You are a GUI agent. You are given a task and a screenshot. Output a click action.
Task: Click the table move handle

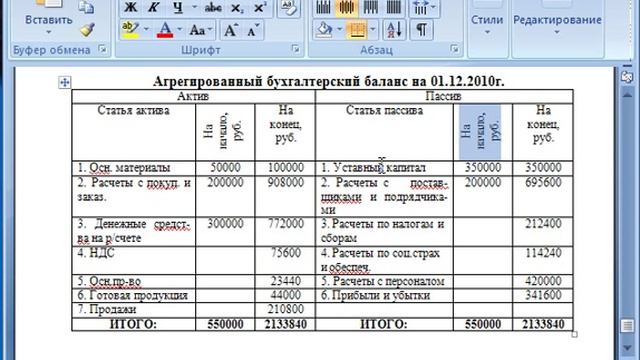64,82
